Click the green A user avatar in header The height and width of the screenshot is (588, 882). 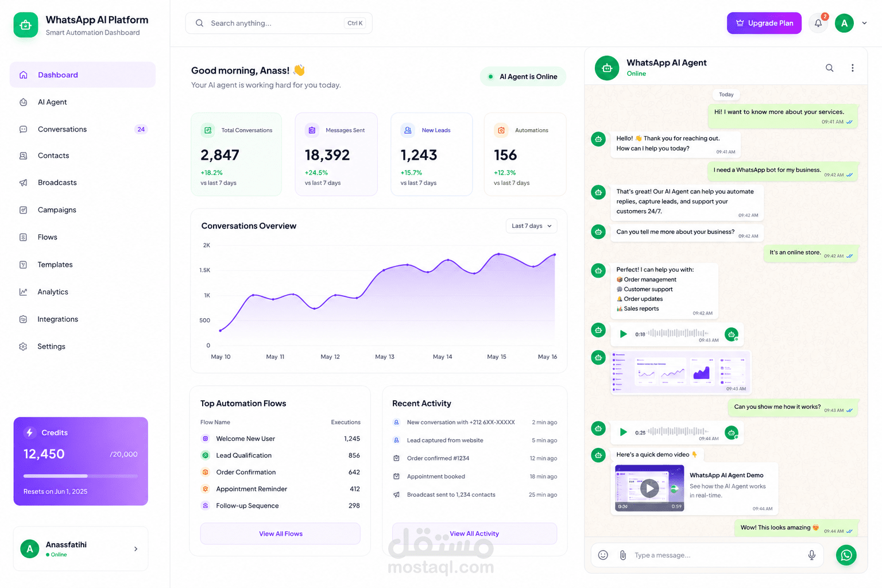click(844, 23)
